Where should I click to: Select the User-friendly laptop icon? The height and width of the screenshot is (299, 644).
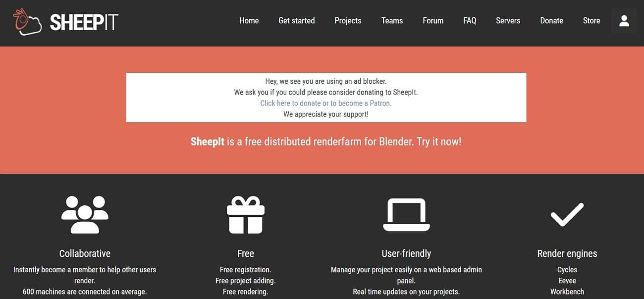click(x=406, y=214)
